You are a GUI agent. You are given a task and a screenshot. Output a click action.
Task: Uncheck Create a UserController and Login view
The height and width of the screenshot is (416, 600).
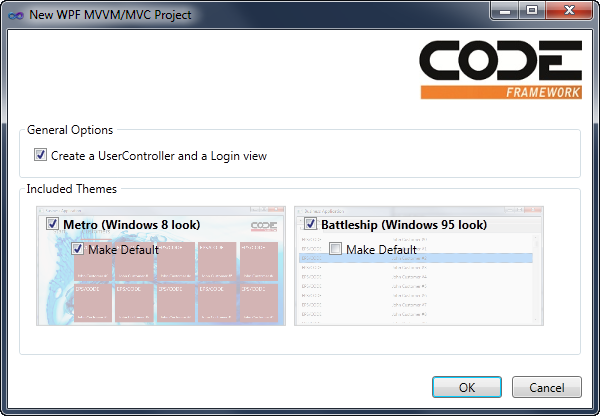point(40,155)
